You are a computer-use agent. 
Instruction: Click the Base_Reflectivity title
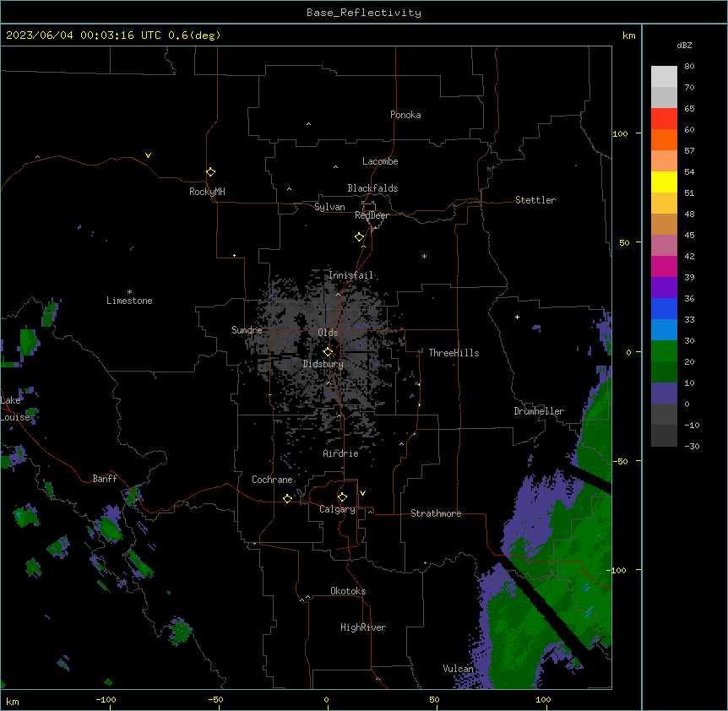[364, 13]
